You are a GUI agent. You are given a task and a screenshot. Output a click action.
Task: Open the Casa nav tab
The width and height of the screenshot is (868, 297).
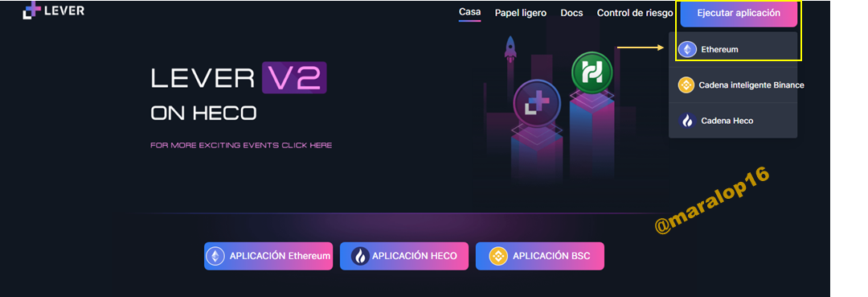coord(469,12)
